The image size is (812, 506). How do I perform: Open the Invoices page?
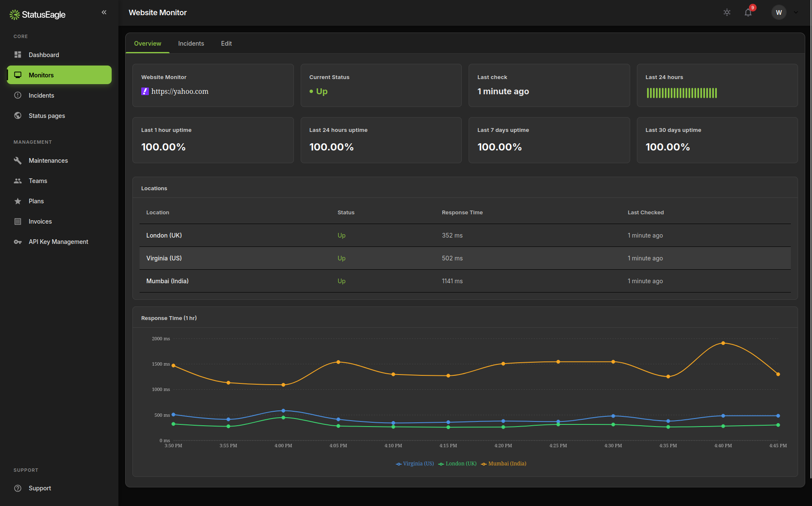click(x=39, y=221)
